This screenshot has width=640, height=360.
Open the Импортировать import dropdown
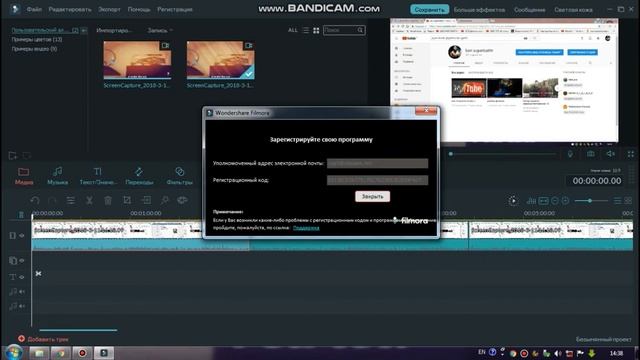[114, 30]
